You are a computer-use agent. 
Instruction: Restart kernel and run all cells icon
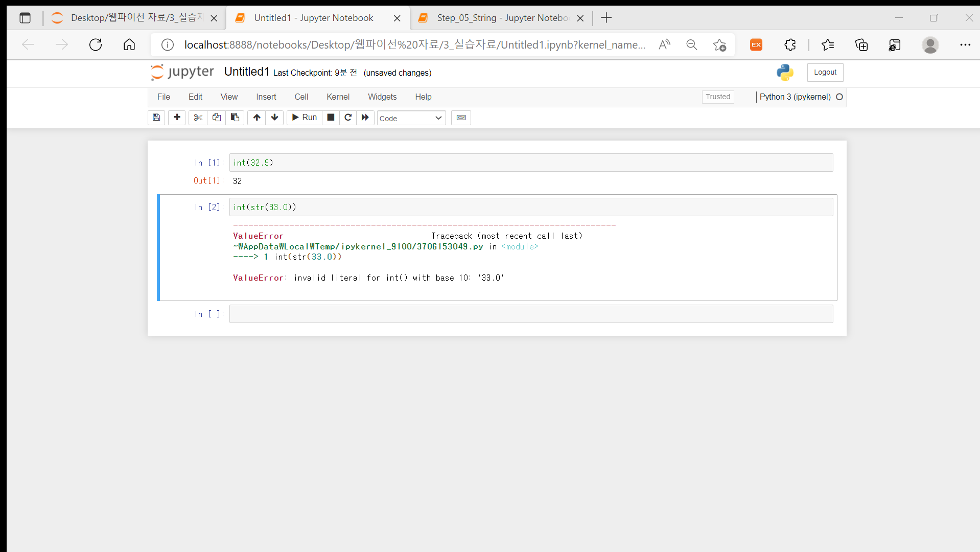point(365,118)
